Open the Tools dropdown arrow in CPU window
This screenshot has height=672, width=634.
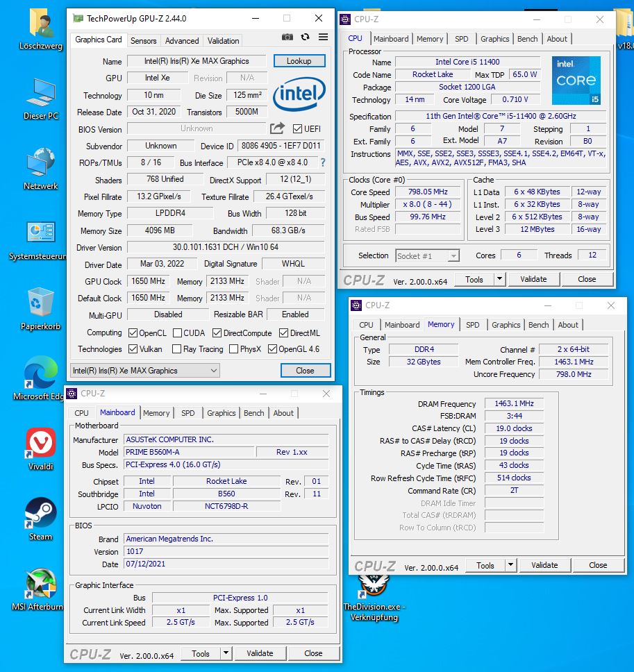[x=499, y=279]
